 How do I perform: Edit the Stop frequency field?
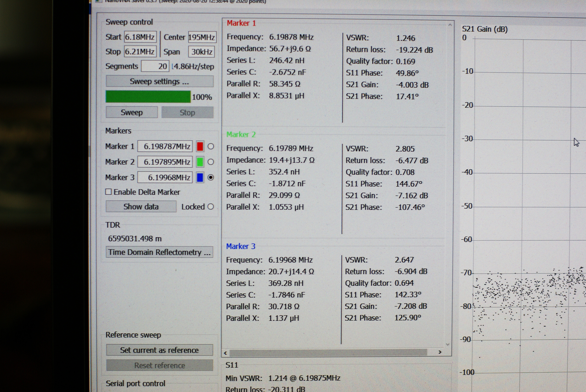point(140,52)
